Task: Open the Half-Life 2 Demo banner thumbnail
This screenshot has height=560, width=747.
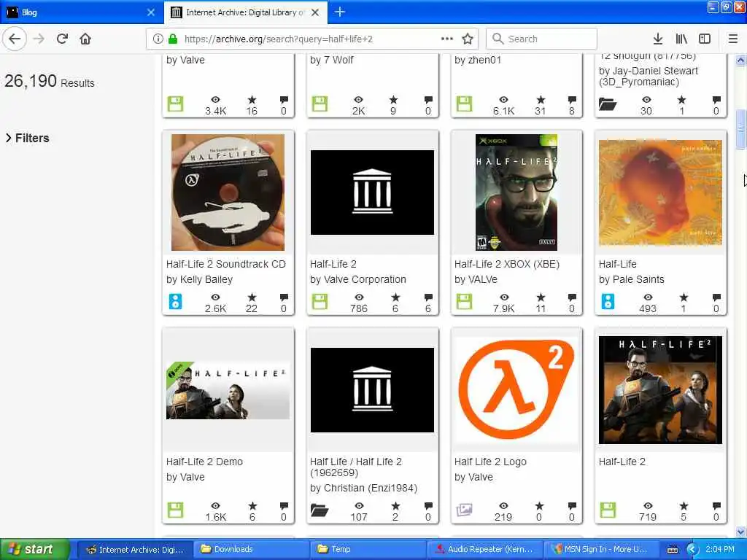Action: 228,390
